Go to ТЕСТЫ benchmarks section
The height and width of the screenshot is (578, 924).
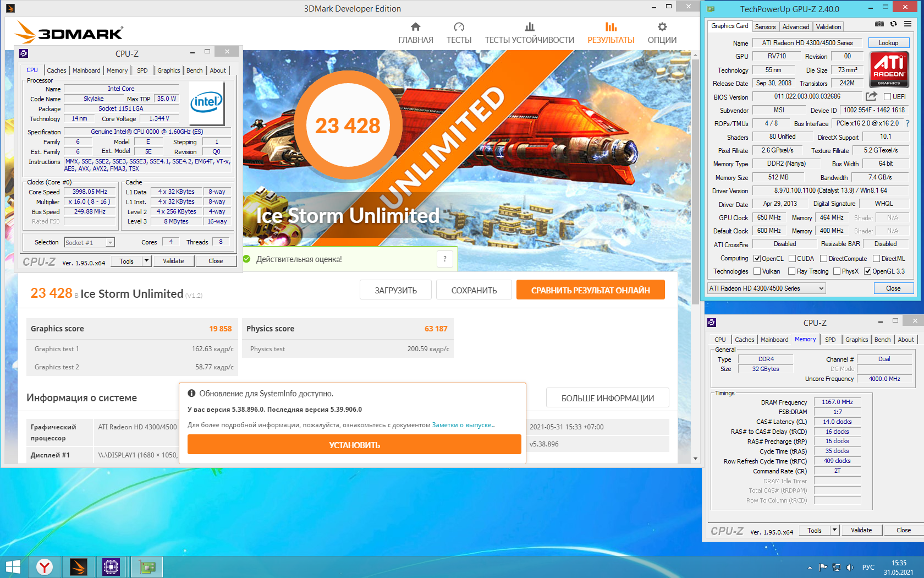click(x=459, y=33)
